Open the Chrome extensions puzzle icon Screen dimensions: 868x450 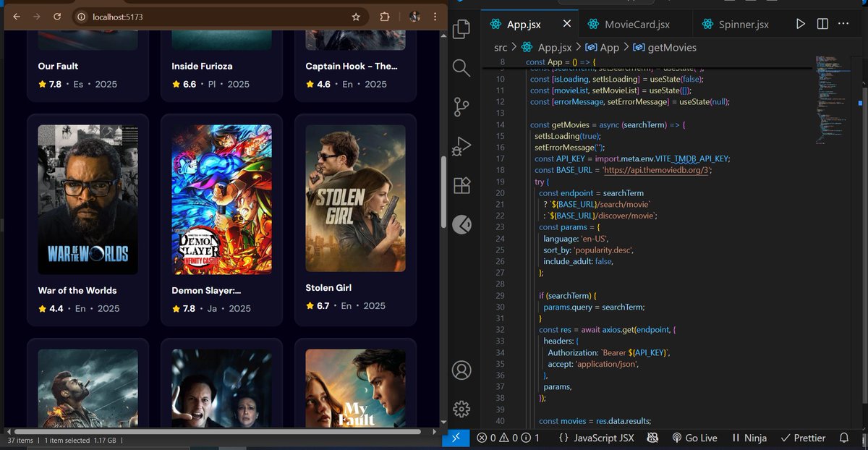[385, 17]
